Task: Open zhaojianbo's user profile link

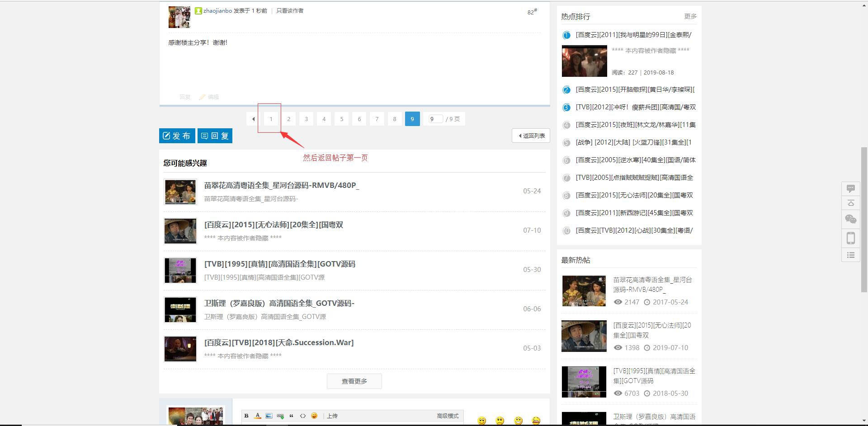Action: click(217, 10)
